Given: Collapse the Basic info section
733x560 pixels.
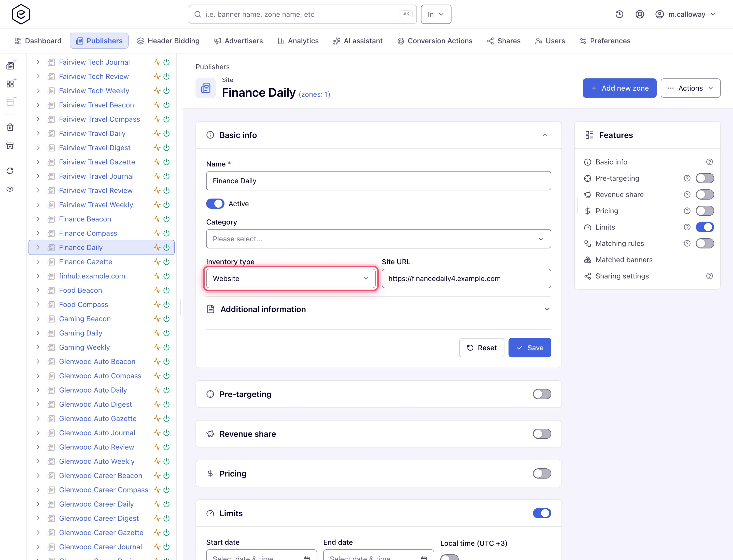Looking at the screenshot, I should pyautogui.click(x=545, y=135).
